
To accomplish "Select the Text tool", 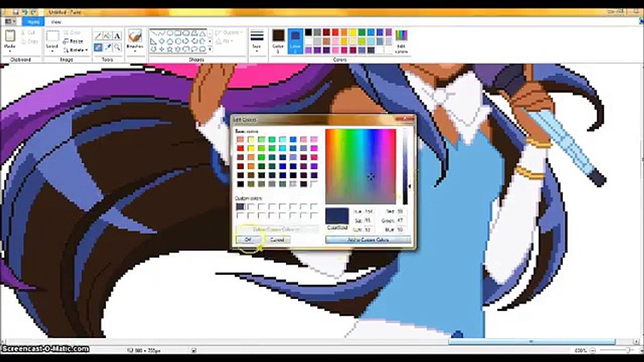I will tap(117, 36).
